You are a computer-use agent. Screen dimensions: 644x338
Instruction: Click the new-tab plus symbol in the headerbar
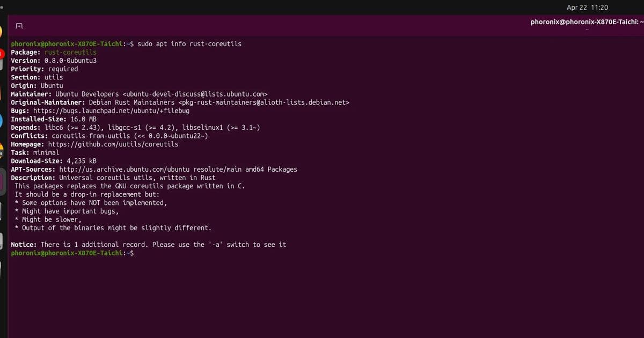tap(19, 25)
